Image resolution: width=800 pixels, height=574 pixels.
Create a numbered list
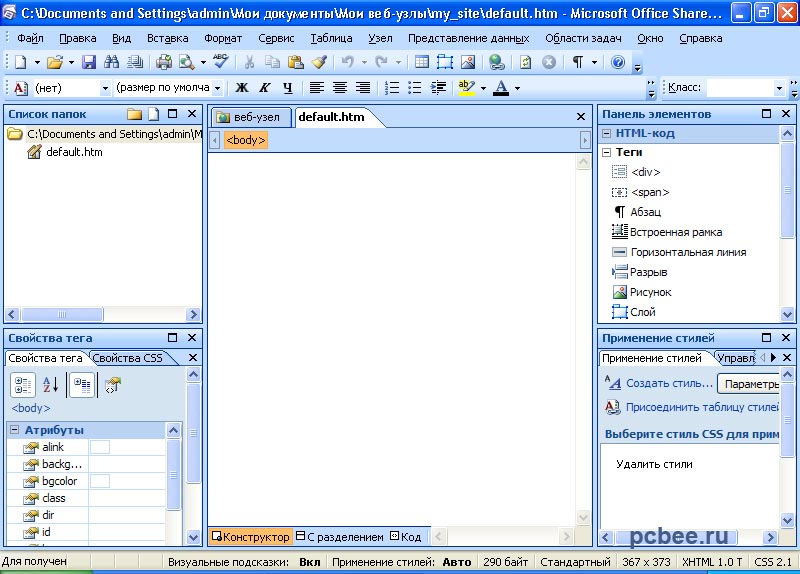pyautogui.click(x=392, y=88)
